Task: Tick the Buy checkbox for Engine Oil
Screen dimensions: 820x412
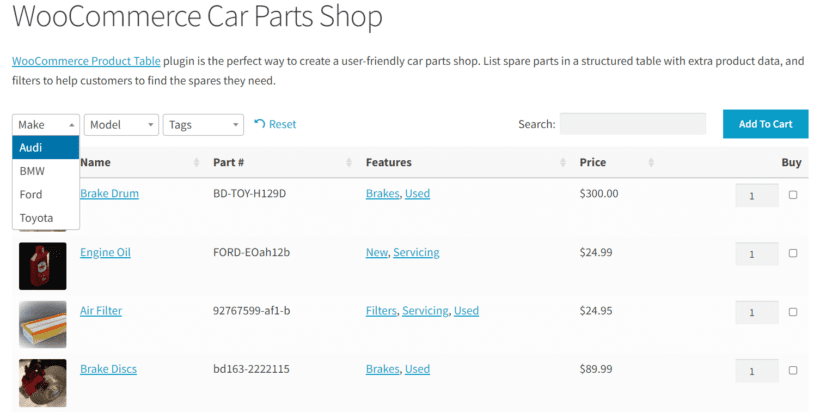Action: pos(793,253)
